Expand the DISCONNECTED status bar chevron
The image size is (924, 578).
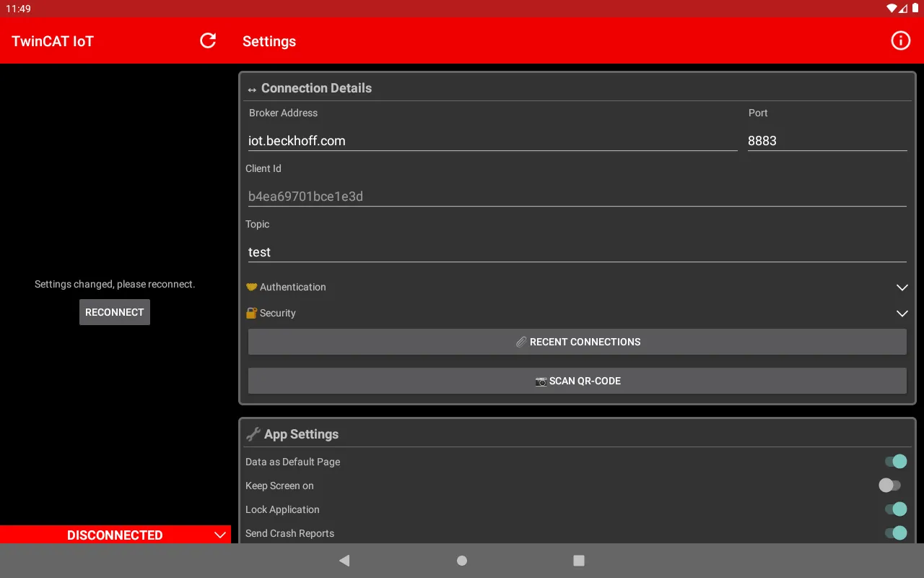click(220, 535)
